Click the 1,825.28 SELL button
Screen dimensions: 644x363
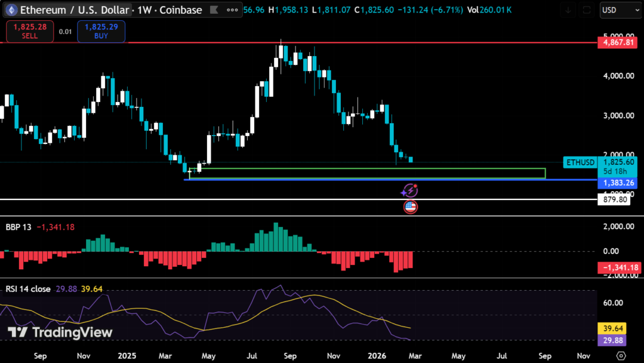29,32
